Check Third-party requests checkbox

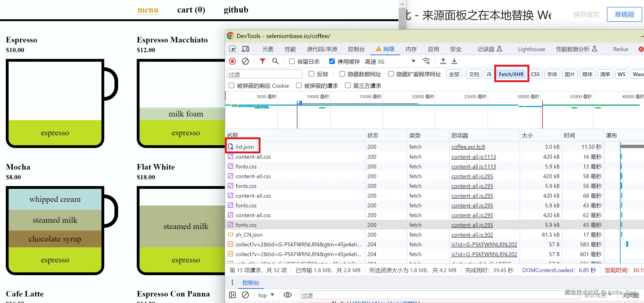point(348,86)
